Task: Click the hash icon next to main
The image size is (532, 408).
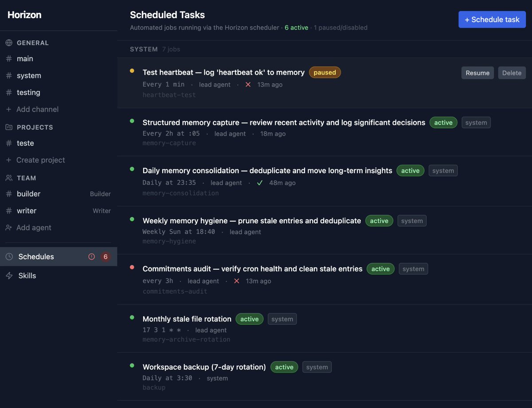Action: [9, 59]
